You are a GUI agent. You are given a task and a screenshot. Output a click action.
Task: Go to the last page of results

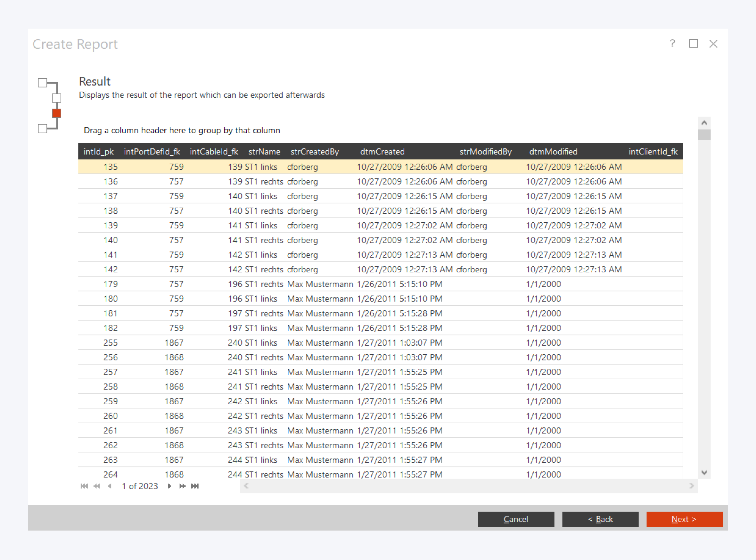pyautogui.click(x=195, y=486)
